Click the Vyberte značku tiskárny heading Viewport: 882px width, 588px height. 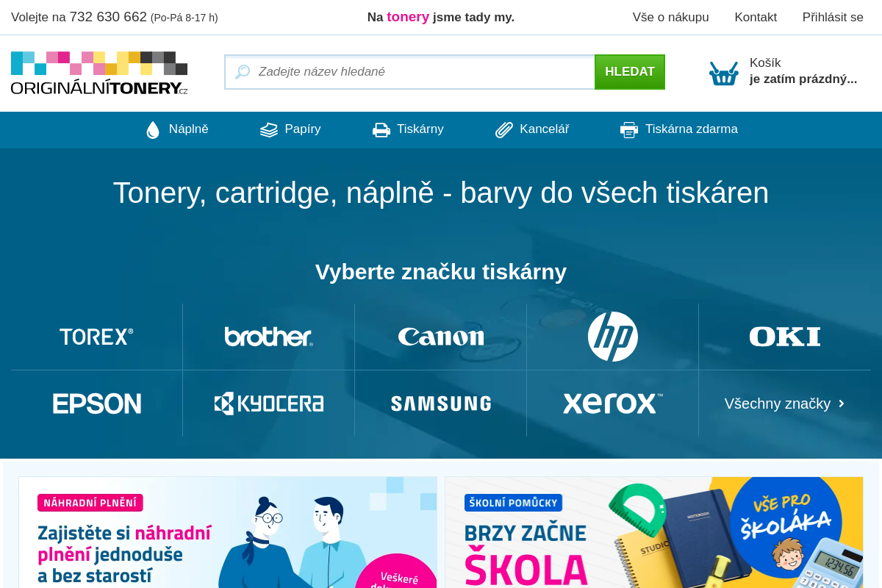(x=441, y=272)
